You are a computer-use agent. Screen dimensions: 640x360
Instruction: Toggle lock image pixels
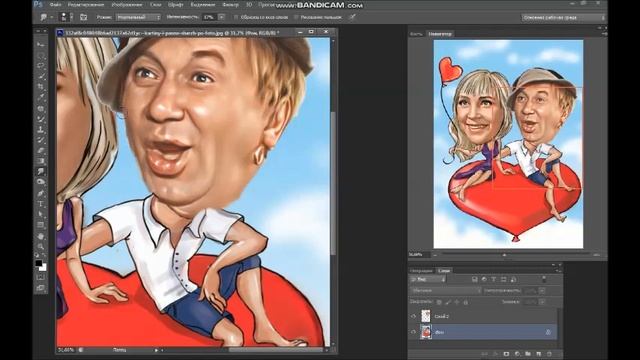point(448,302)
